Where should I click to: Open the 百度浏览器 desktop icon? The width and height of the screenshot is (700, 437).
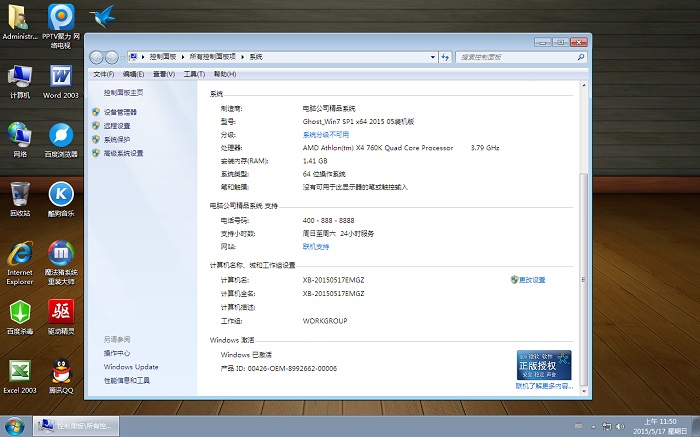click(x=61, y=136)
